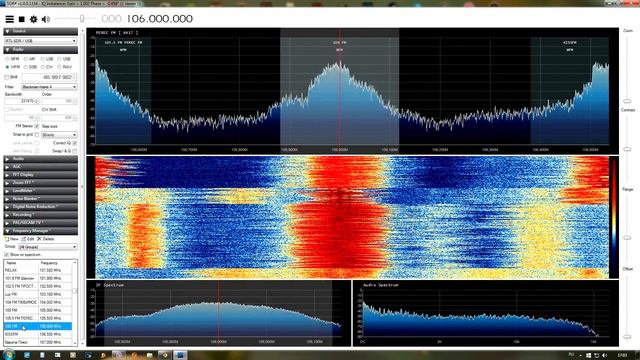Open the hamburger menu icon
The image size is (640, 360).
[9, 19]
